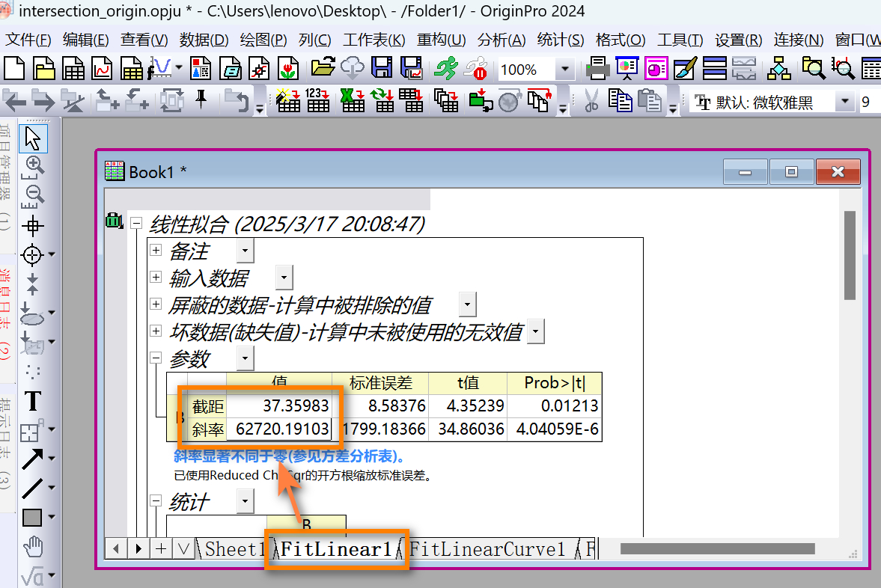Click the add-sheet plus button
Viewport: 881px width, 588px height.
pyautogui.click(x=160, y=548)
